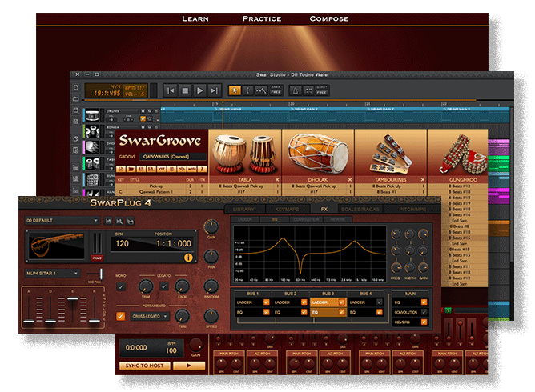Click the MIDI icon in SwarGroove toolbar

pos(192,169)
